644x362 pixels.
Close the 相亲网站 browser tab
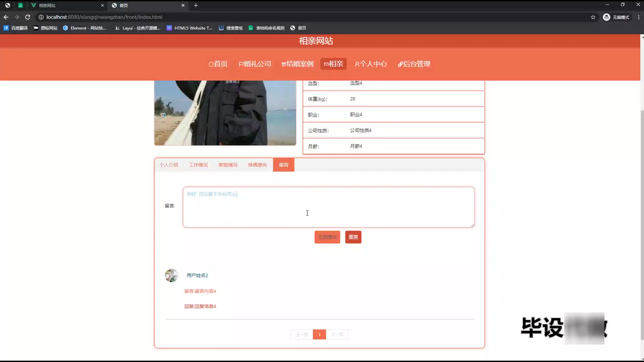tap(102, 5)
